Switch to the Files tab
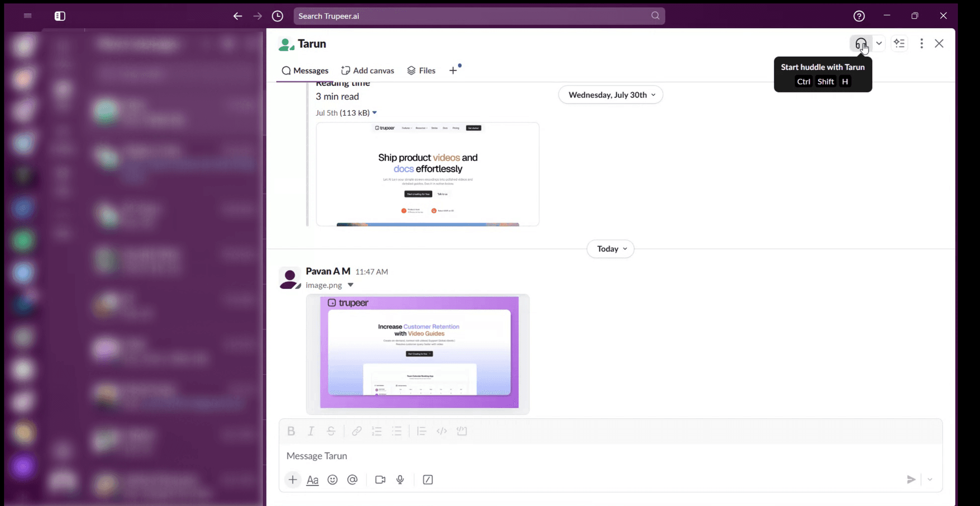 421,70
